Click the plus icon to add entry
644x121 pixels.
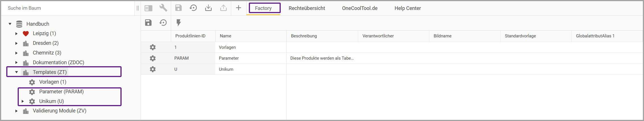pyautogui.click(x=239, y=8)
